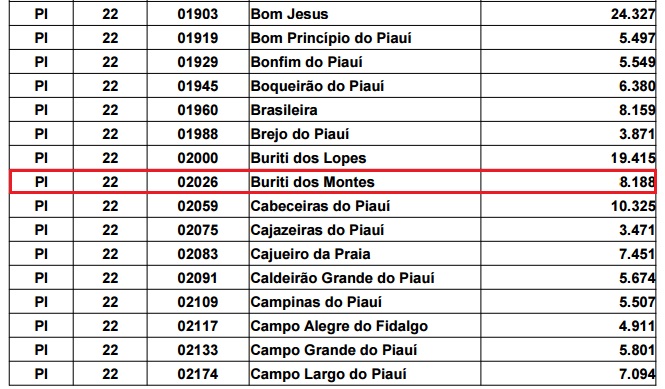Click value 3.871 for Brejo do Piauí
The image size is (665, 389).
[637, 134]
